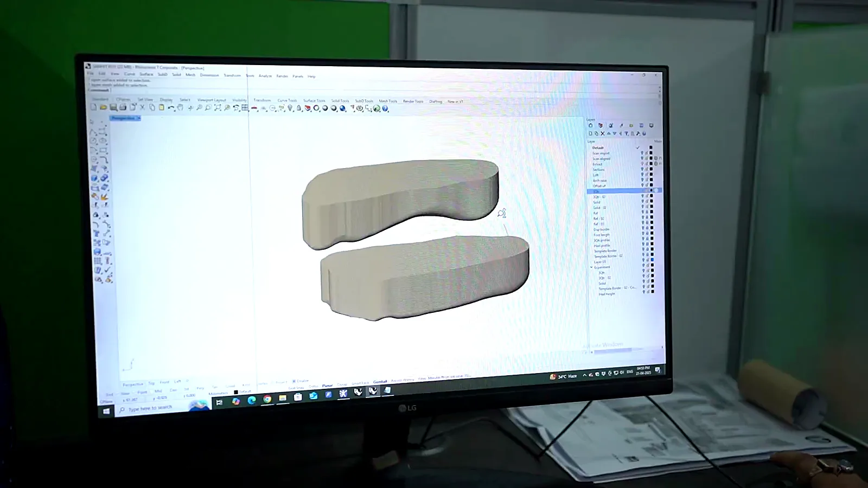Image resolution: width=868 pixels, height=488 pixels.
Task: Click the New Layer icon in Layers panel
Action: (590, 133)
